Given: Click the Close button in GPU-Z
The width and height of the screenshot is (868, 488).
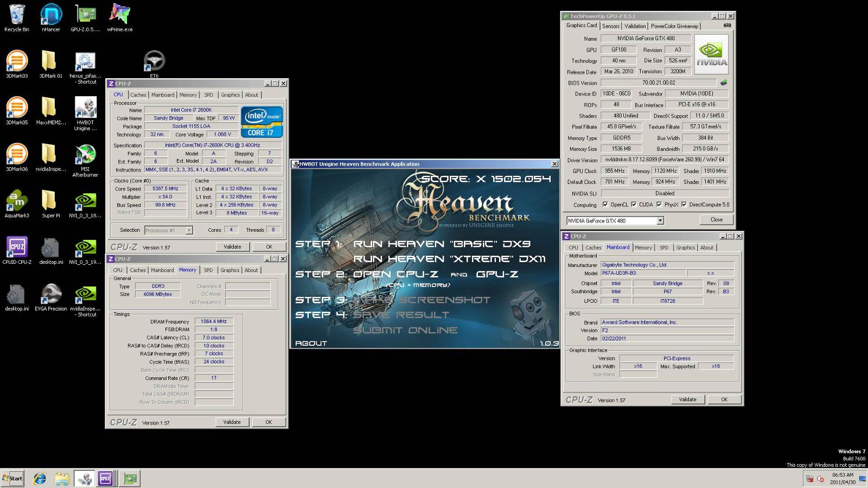Looking at the screenshot, I should [716, 220].
